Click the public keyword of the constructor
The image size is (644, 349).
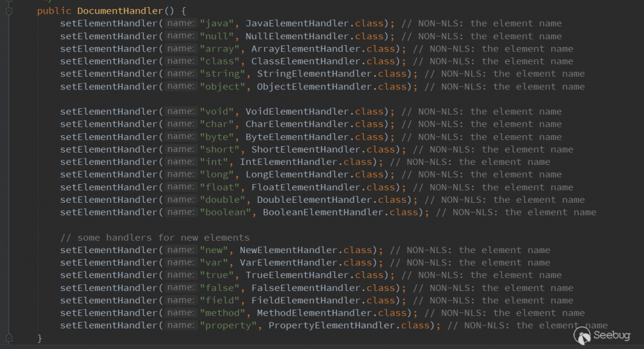click(x=54, y=11)
